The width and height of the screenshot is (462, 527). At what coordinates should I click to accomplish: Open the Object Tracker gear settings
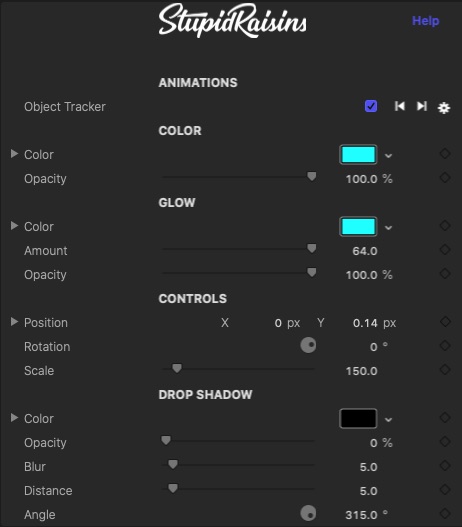point(444,108)
